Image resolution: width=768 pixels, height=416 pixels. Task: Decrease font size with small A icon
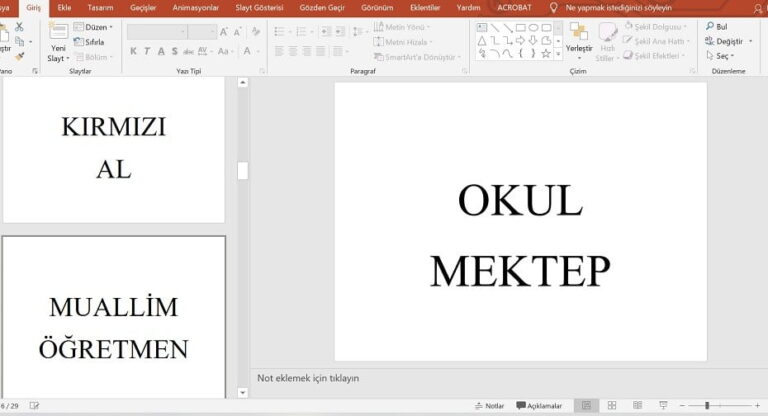tap(237, 32)
